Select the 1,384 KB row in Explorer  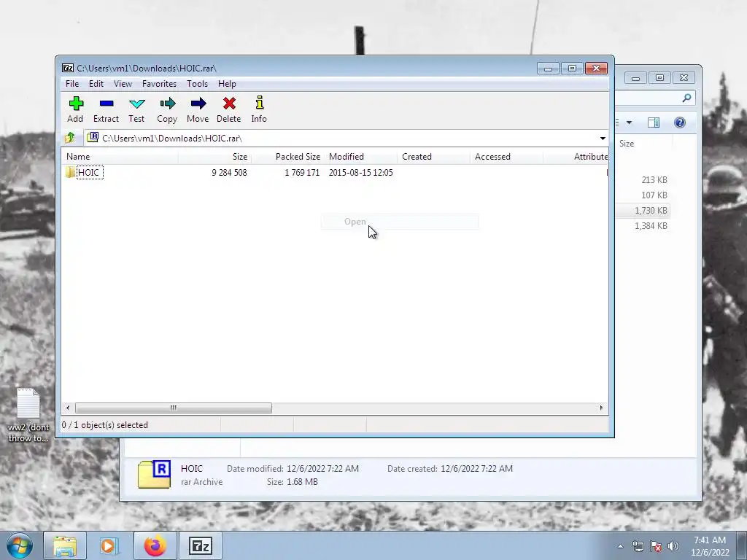pyautogui.click(x=642, y=226)
